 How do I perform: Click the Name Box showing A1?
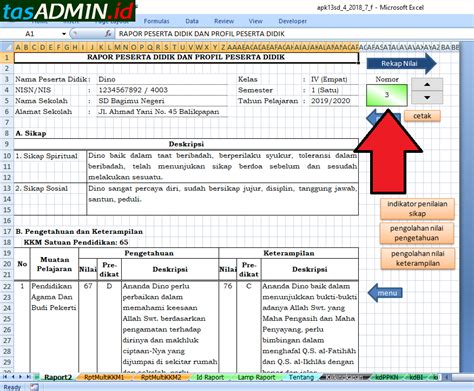point(30,34)
